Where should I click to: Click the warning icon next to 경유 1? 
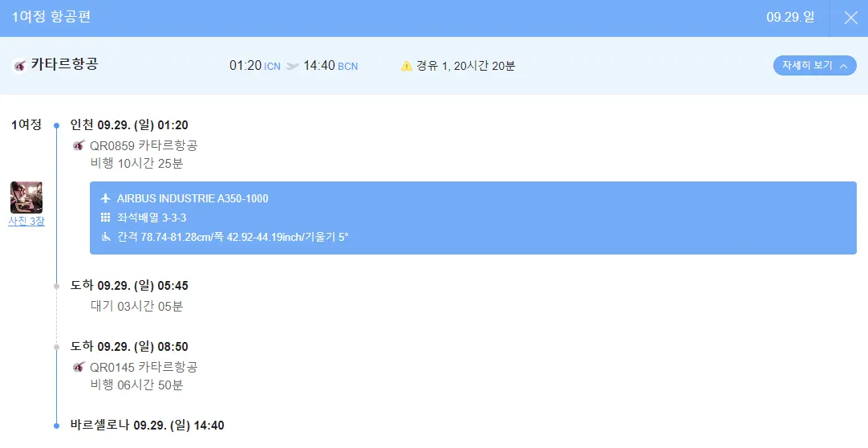click(407, 66)
